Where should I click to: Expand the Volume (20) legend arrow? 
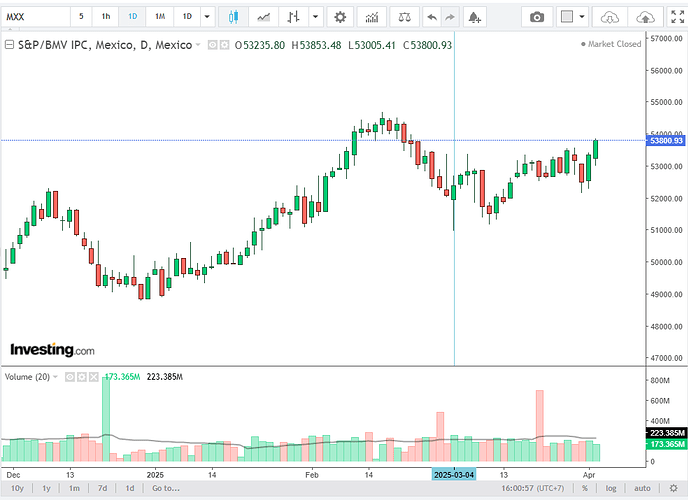click(55, 377)
